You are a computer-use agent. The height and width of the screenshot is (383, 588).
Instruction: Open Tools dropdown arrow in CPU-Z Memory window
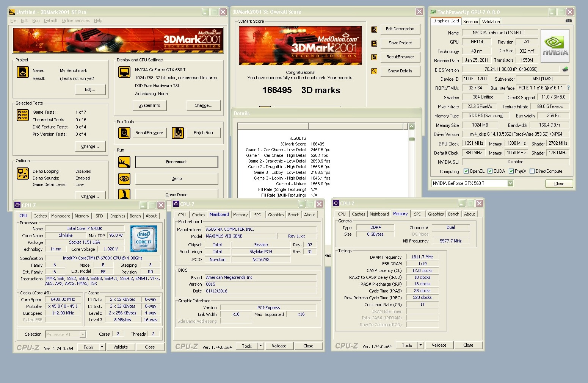(x=420, y=345)
